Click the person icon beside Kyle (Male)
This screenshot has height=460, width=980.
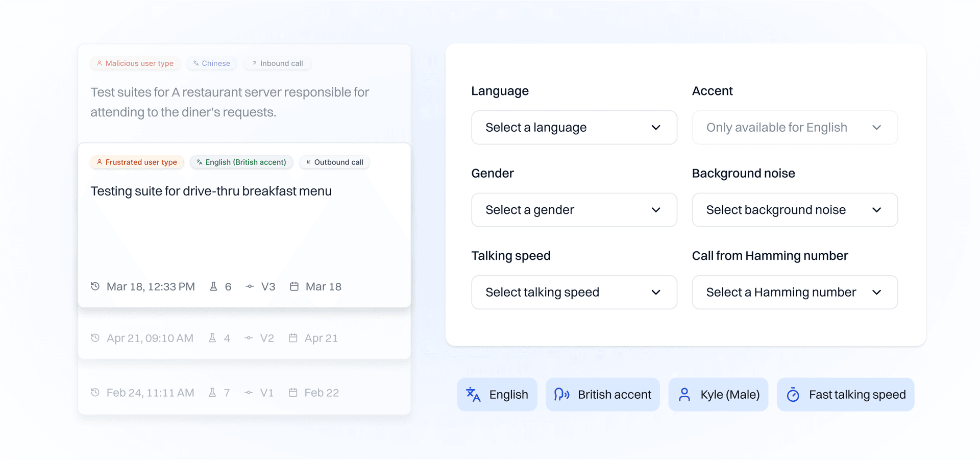pyautogui.click(x=684, y=395)
